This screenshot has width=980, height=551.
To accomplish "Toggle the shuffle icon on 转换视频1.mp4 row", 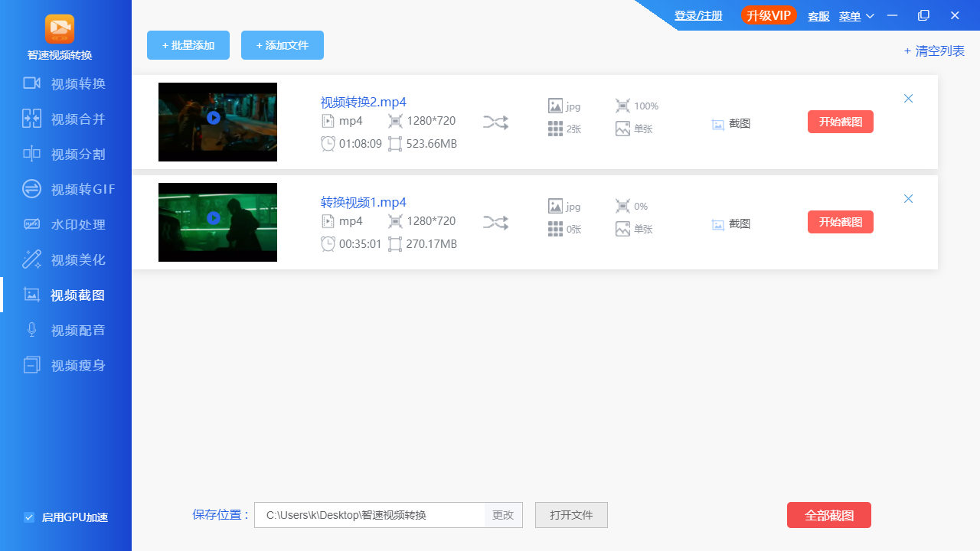I will coord(495,222).
